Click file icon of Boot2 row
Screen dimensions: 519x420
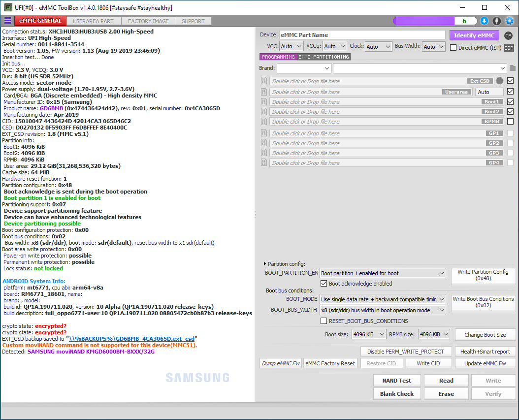[x=264, y=112]
